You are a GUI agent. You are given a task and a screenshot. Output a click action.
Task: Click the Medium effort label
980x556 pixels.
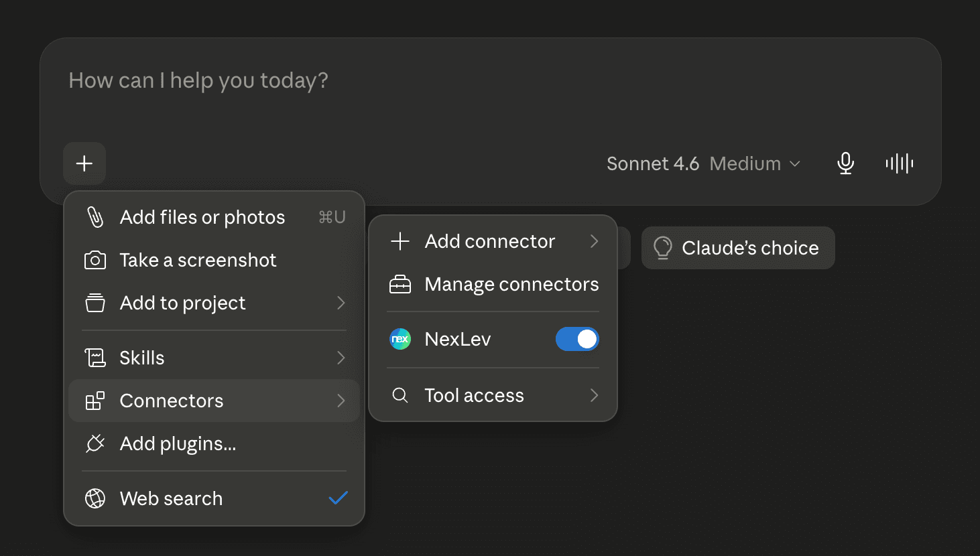click(x=745, y=163)
